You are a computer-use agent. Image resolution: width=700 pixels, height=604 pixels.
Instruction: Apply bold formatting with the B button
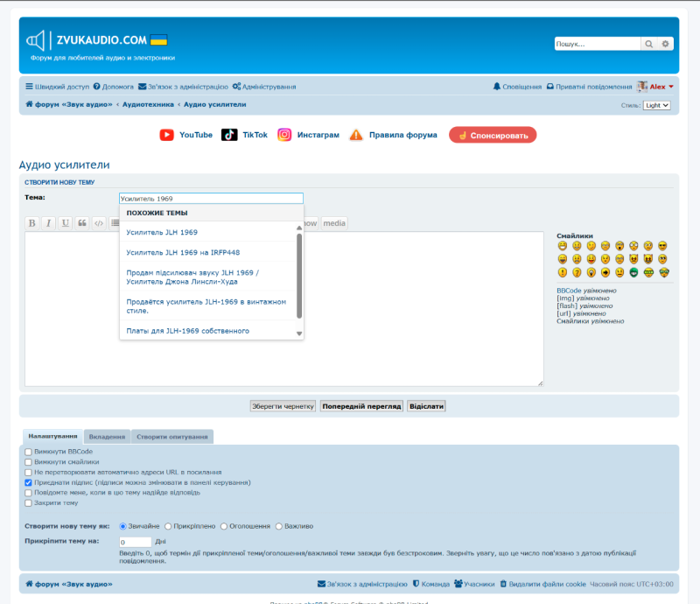point(32,223)
